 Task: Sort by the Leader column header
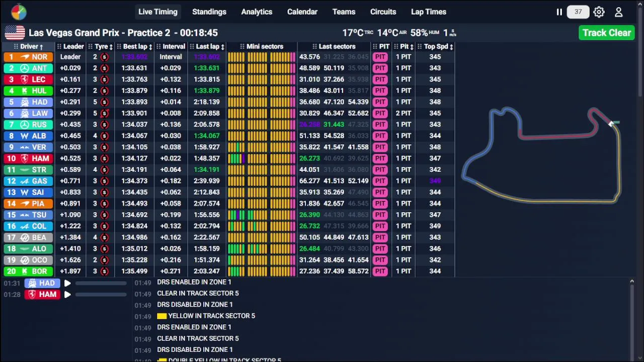click(x=70, y=46)
